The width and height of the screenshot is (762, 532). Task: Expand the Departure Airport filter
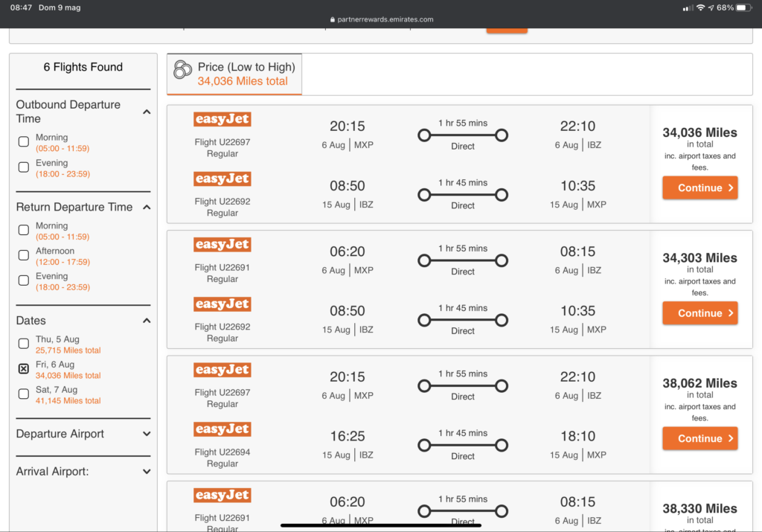point(147,434)
